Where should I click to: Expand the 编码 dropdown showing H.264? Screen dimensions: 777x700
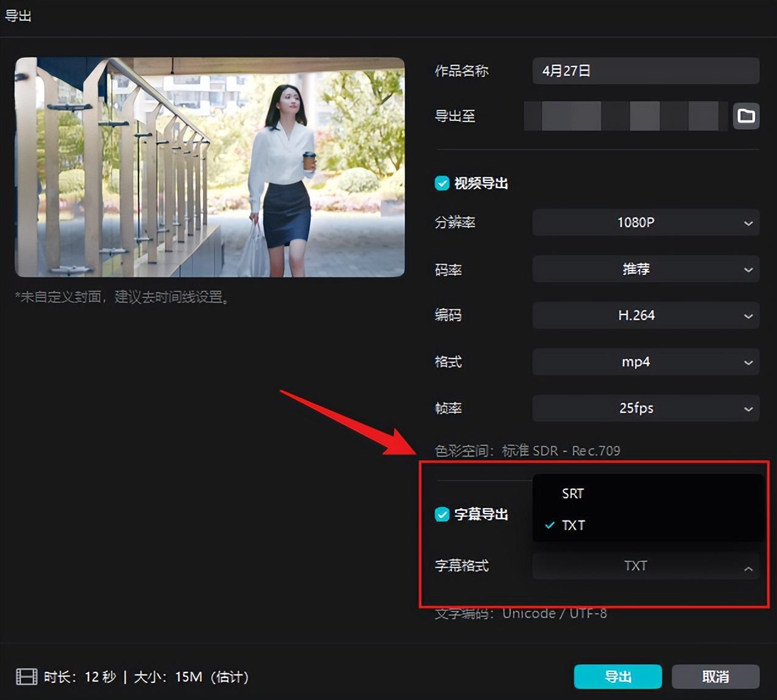coord(645,316)
